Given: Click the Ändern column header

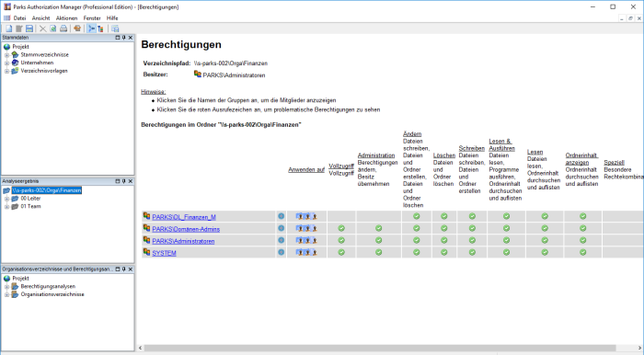Looking at the screenshot, I should coord(412,133).
